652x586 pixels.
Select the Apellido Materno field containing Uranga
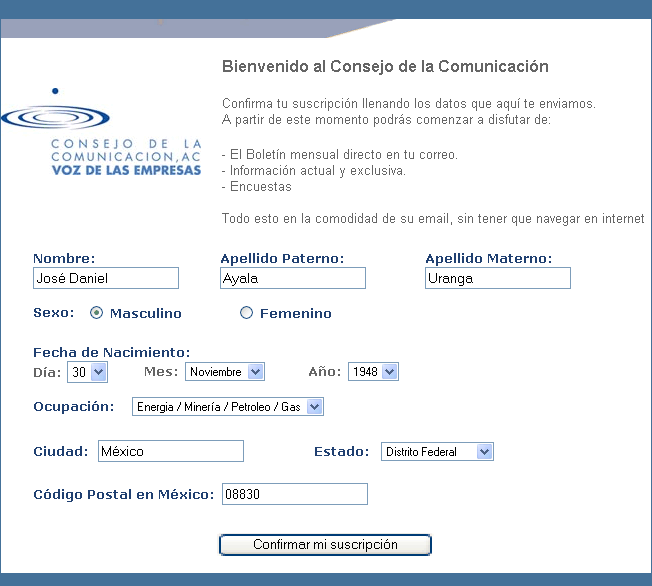[x=497, y=278]
